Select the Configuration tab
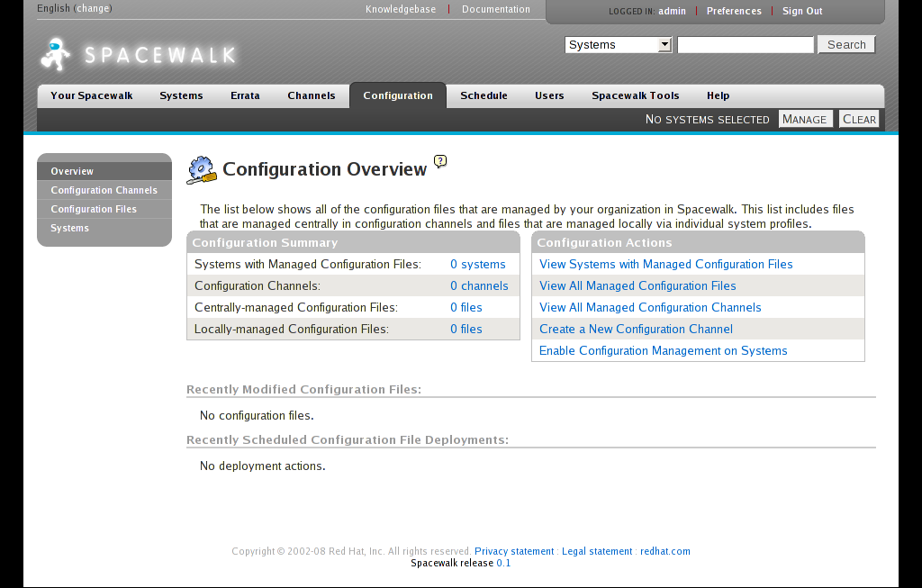The height and width of the screenshot is (588, 922). pos(398,95)
